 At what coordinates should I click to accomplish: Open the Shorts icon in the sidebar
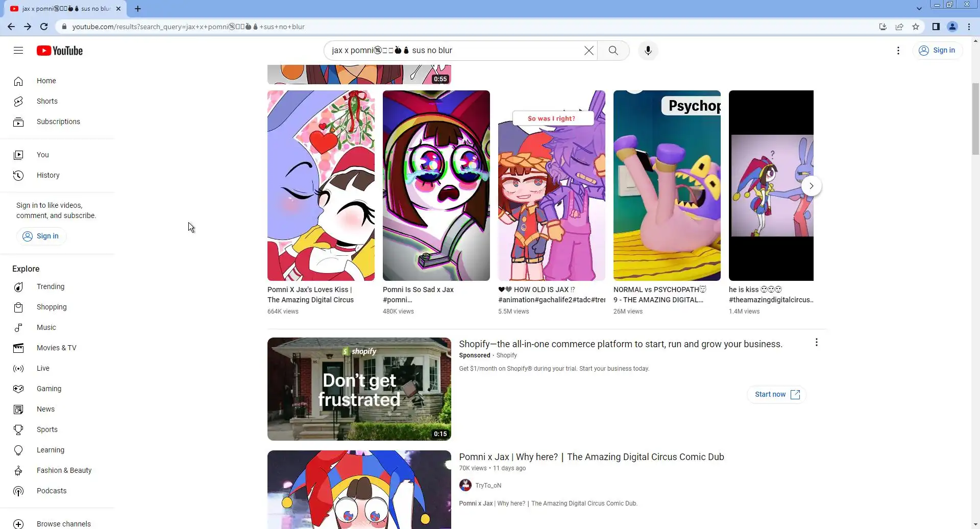18,102
